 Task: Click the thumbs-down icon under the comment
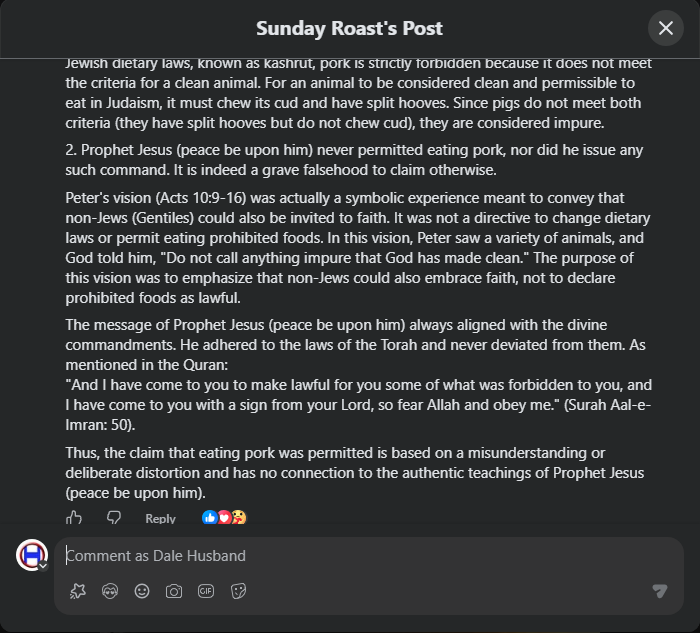coord(114,517)
